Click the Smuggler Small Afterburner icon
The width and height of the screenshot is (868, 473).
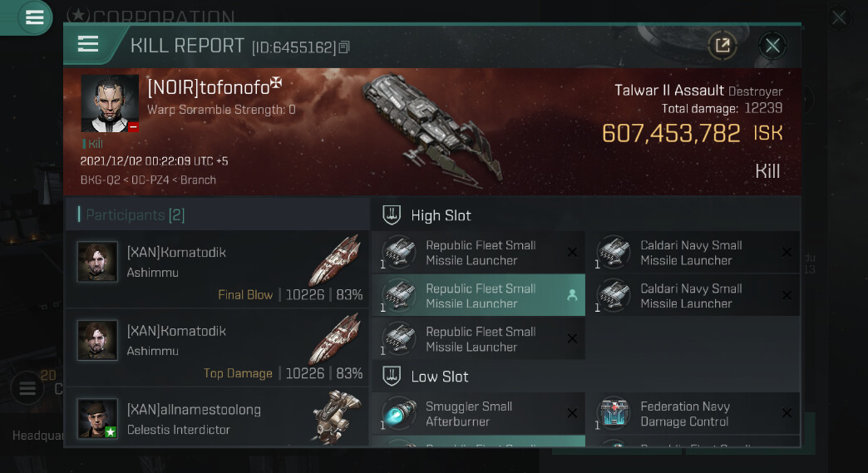(399, 413)
